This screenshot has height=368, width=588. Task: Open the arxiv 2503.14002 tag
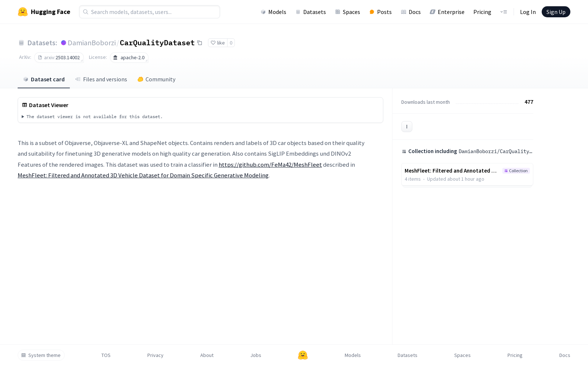(59, 57)
